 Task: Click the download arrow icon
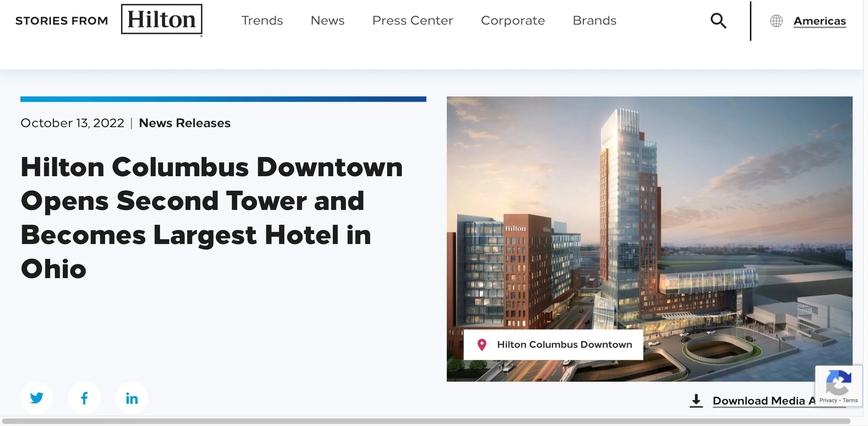pos(696,400)
